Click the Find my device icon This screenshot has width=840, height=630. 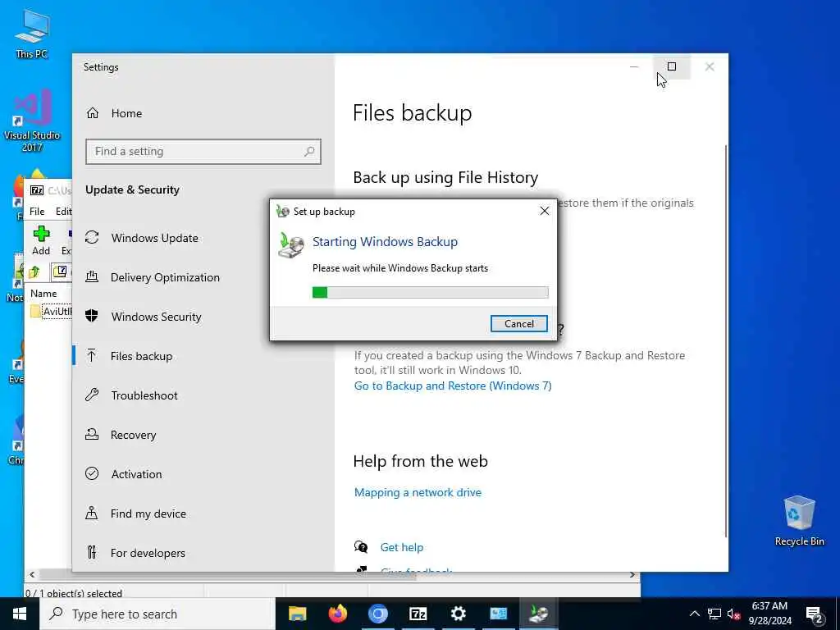[x=92, y=514]
